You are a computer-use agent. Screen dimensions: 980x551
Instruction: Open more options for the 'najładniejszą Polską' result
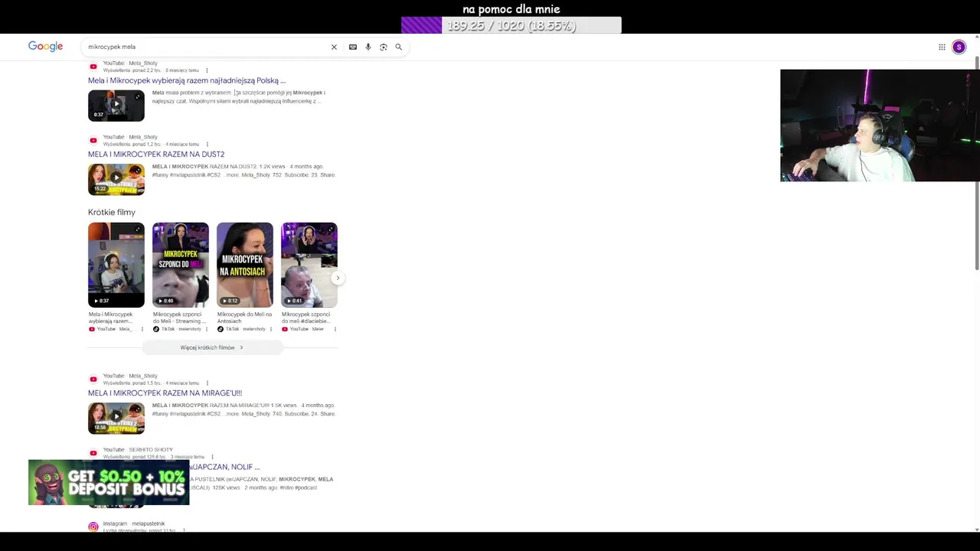[207, 70]
